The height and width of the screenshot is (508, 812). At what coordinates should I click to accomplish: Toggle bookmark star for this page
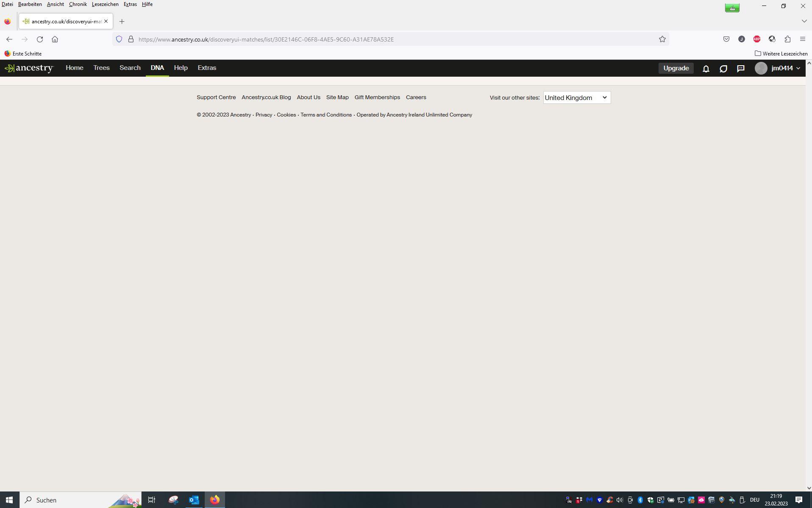[662, 39]
